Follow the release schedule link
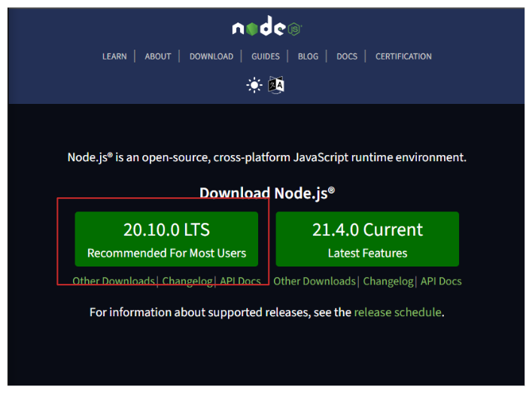The width and height of the screenshot is (532, 393). point(397,312)
